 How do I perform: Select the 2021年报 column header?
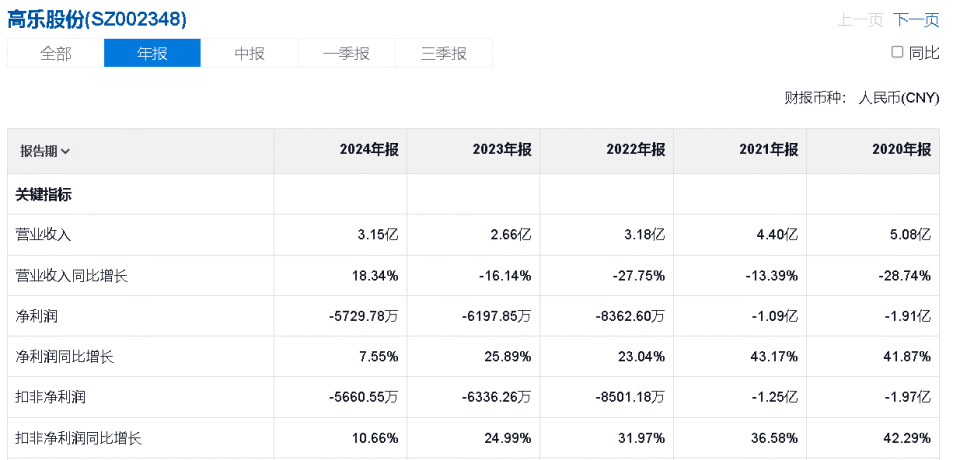coord(768,150)
